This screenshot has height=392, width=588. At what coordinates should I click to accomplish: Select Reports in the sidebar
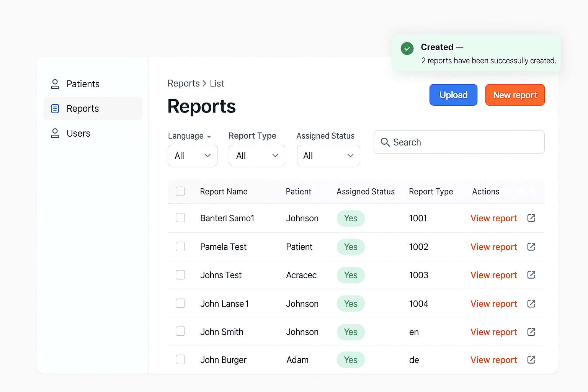[x=93, y=108]
